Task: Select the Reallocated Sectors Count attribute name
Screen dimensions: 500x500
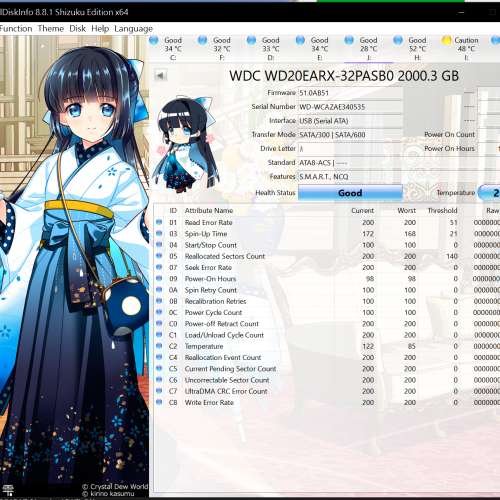Action: click(x=225, y=256)
